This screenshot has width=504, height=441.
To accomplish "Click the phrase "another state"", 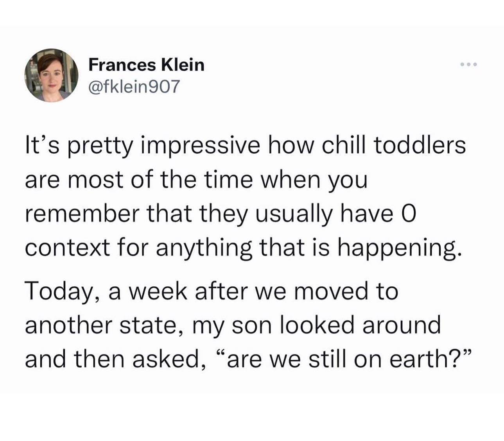I will point(100,325).
